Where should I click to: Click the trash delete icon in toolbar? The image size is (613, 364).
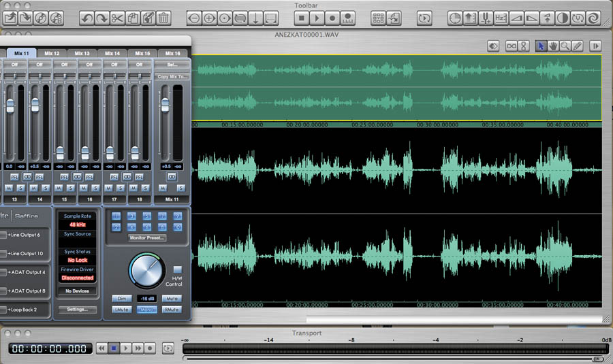pos(163,18)
